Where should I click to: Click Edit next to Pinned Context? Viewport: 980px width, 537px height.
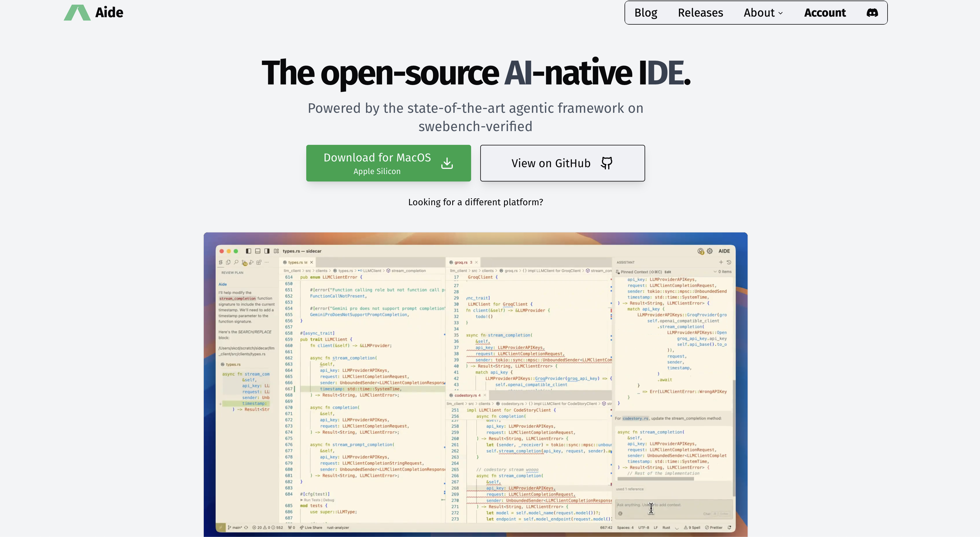668,272
